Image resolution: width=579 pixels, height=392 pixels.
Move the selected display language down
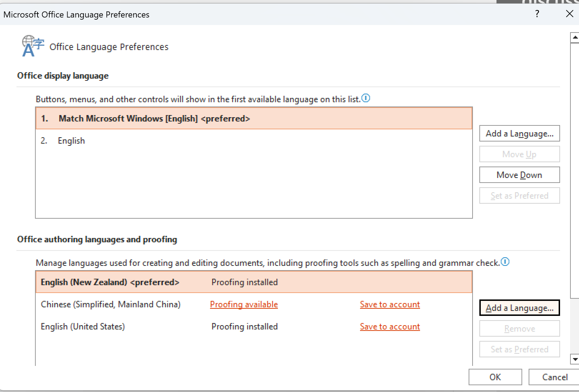pos(519,175)
